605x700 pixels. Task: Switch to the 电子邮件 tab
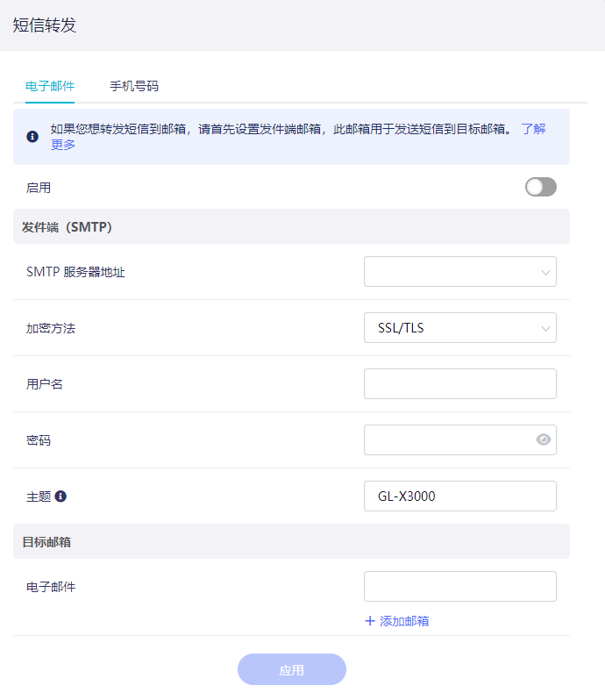click(50, 86)
